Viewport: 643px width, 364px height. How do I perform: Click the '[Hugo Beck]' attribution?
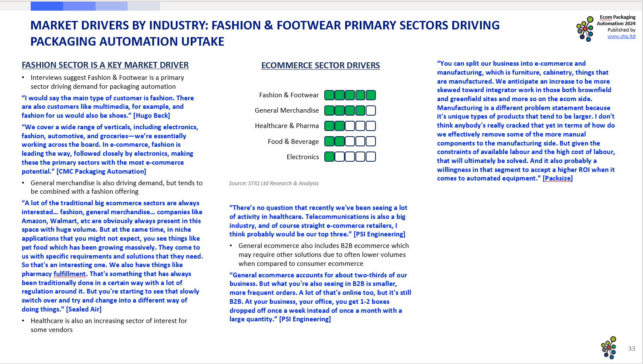point(151,116)
